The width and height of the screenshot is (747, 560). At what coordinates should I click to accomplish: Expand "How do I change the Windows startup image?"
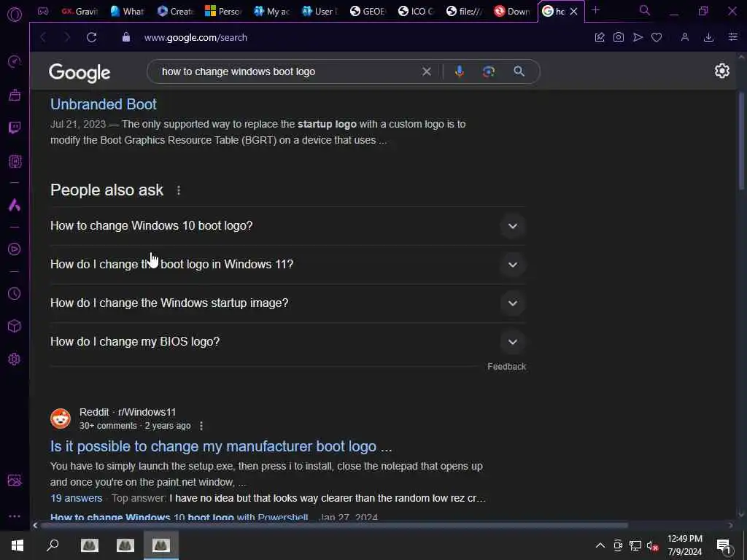tap(287, 303)
